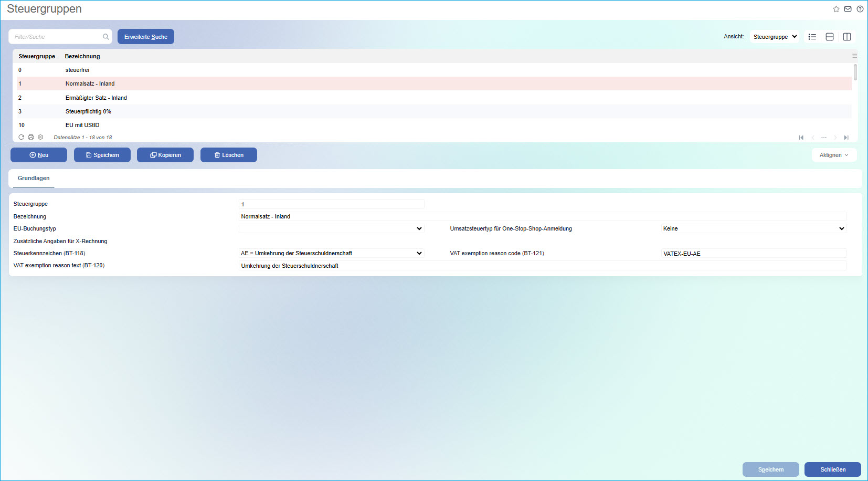Open the table column menu icon

[x=854, y=56]
